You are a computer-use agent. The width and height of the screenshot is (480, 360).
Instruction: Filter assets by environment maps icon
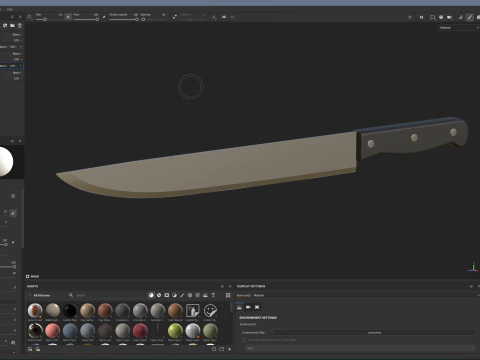205,295
